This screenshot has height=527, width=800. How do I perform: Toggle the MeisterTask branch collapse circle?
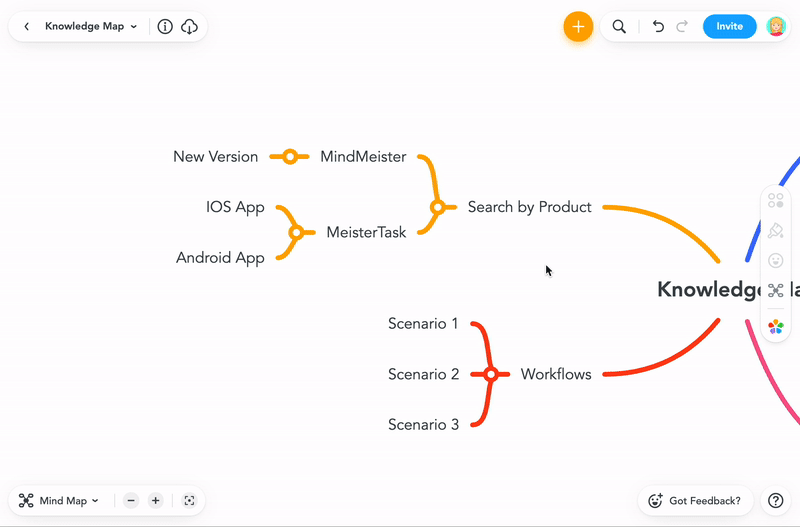(x=295, y=233)
